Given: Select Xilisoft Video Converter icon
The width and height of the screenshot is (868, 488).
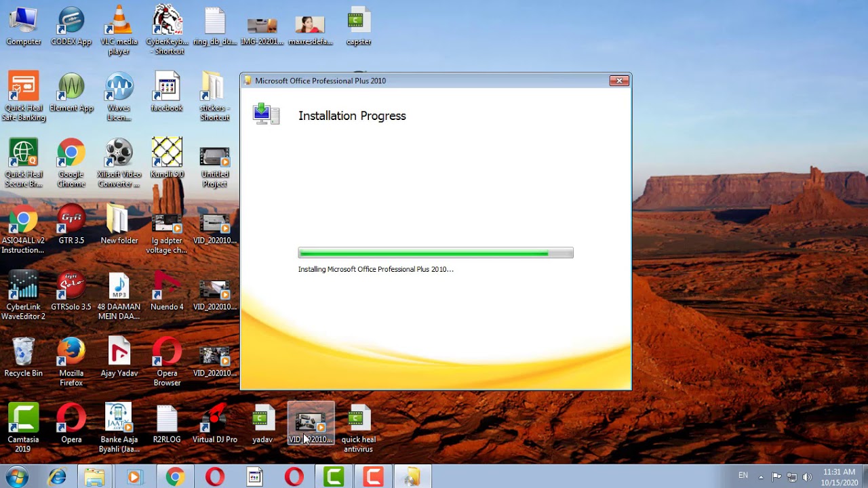Looking at the screenshot, I should [x=119, y=163].
